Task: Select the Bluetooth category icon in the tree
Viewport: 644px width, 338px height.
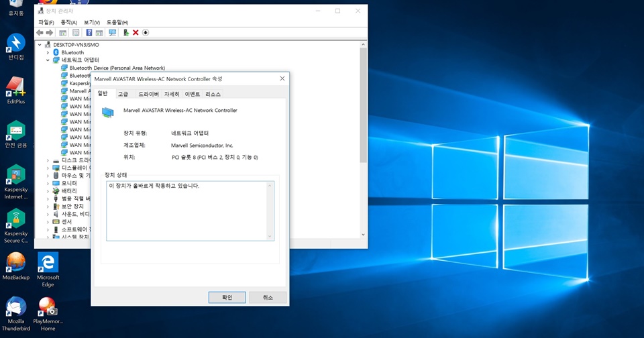Action: pyautogui.click(x=56, y=52)
